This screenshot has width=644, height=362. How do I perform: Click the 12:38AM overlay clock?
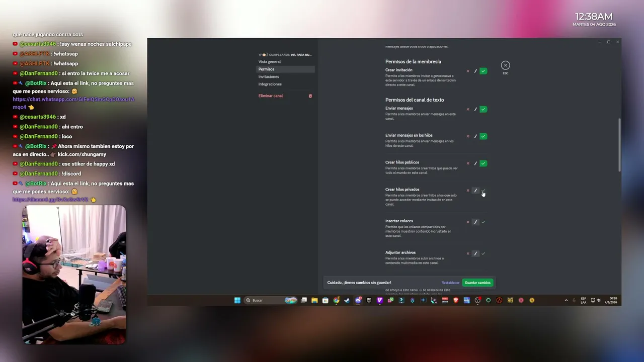coord(594,17)
